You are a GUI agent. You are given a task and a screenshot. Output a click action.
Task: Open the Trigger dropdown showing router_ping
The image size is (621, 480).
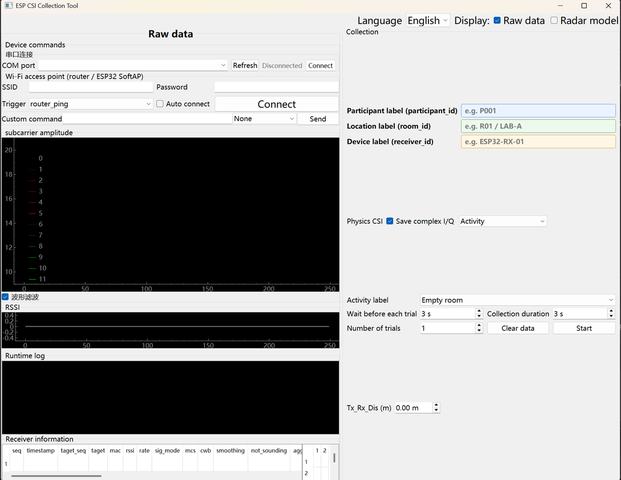pos(90,104)
